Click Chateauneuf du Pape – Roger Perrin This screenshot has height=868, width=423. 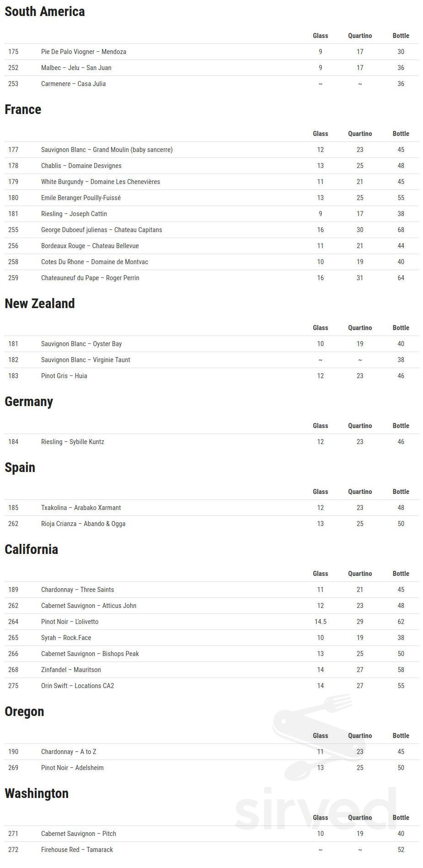[90, 278]
